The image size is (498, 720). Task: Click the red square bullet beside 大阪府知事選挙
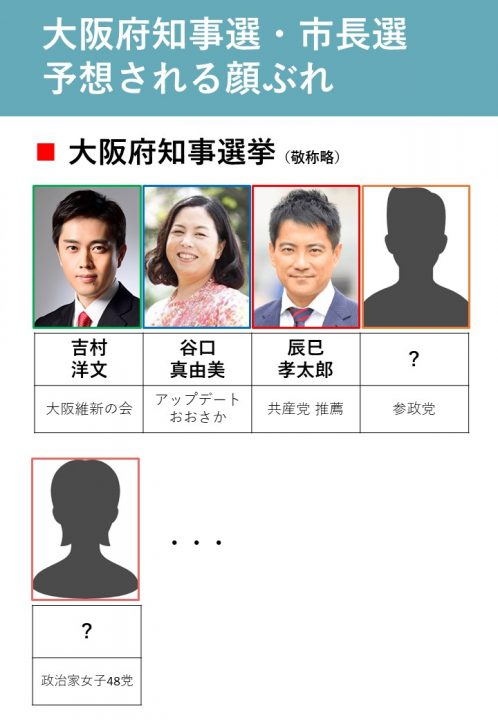pyautogui.click(x=46, y=152)
